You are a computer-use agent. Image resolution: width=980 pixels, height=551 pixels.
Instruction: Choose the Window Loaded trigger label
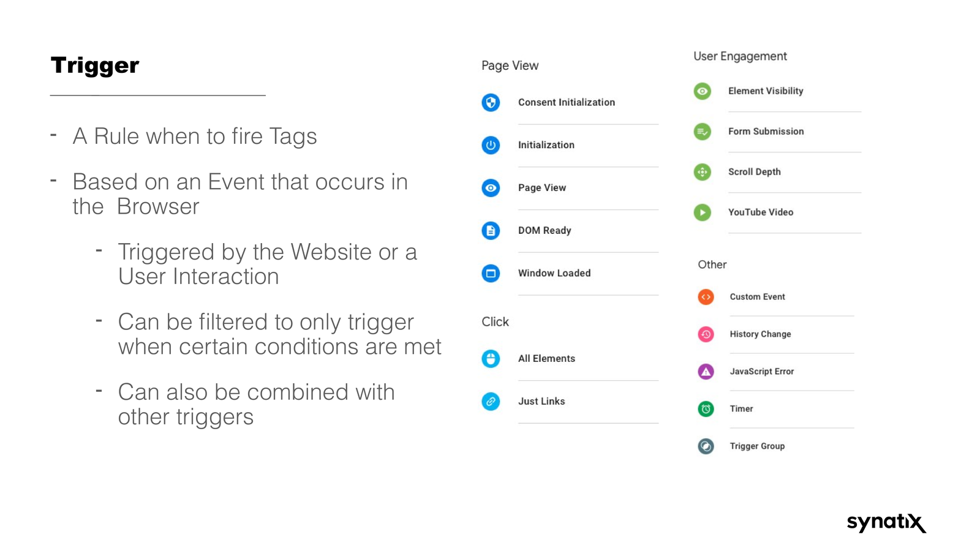click(x=554, y=273)
